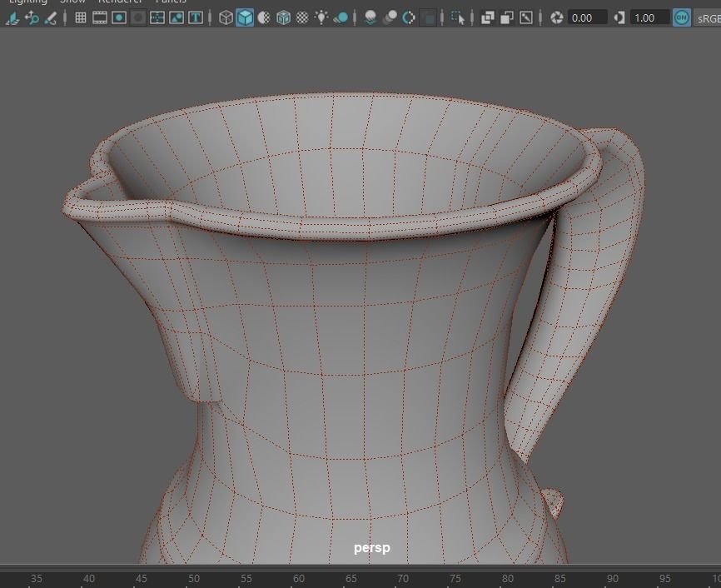
Task: Jump to frame 75 on timeline
Action: tap(455, 579)
